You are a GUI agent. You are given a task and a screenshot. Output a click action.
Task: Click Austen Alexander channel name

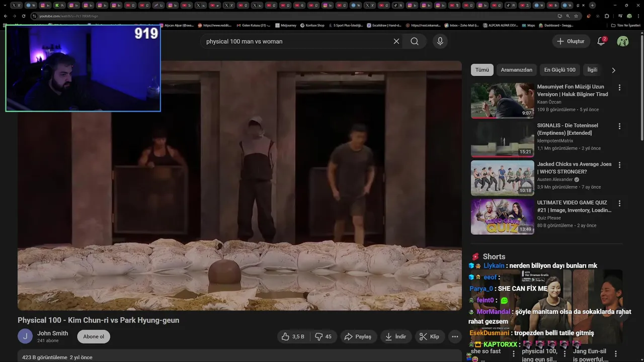[555, 179]
